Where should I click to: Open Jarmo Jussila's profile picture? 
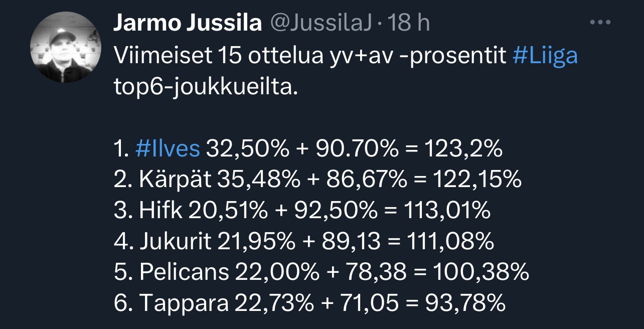(66, 47)
